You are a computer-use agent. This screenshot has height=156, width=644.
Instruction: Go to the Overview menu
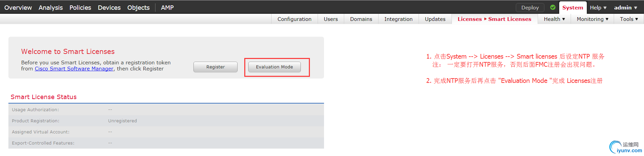pos(18,7)
